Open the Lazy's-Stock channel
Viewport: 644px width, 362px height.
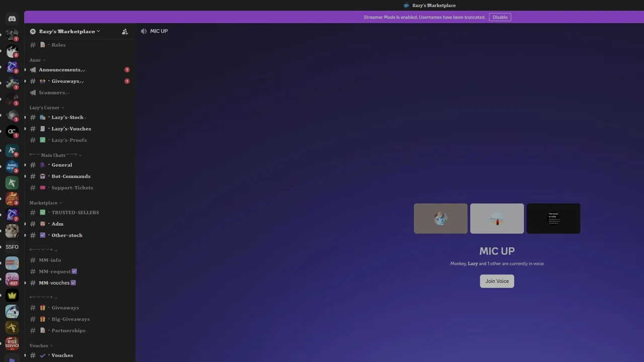tap(80, 117)
